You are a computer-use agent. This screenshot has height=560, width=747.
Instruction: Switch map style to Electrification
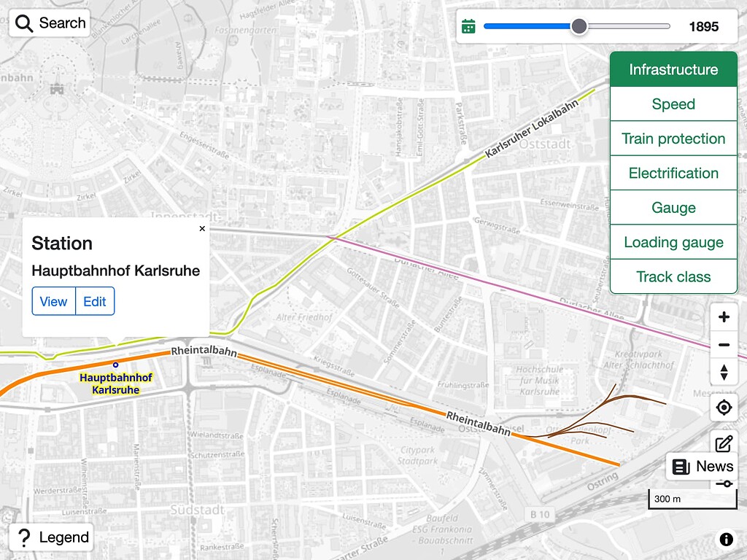tap(673, 173)
